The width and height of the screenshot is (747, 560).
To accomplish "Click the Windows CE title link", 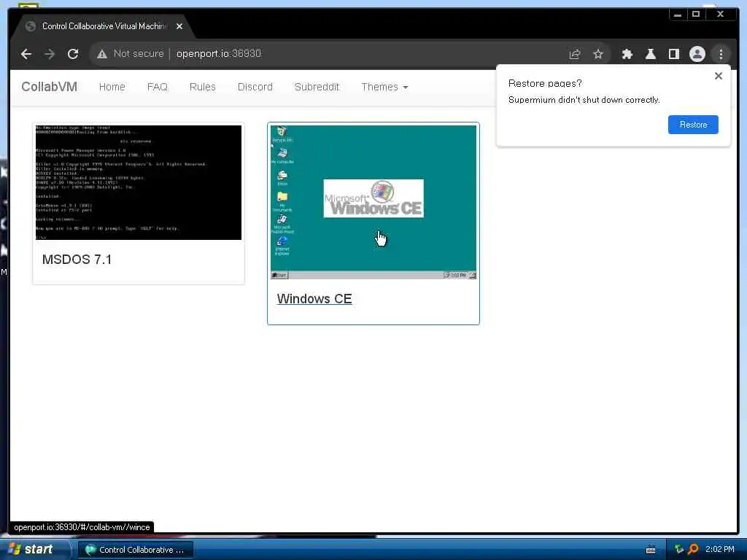I will pyautogui.click(x=314, y=298).
